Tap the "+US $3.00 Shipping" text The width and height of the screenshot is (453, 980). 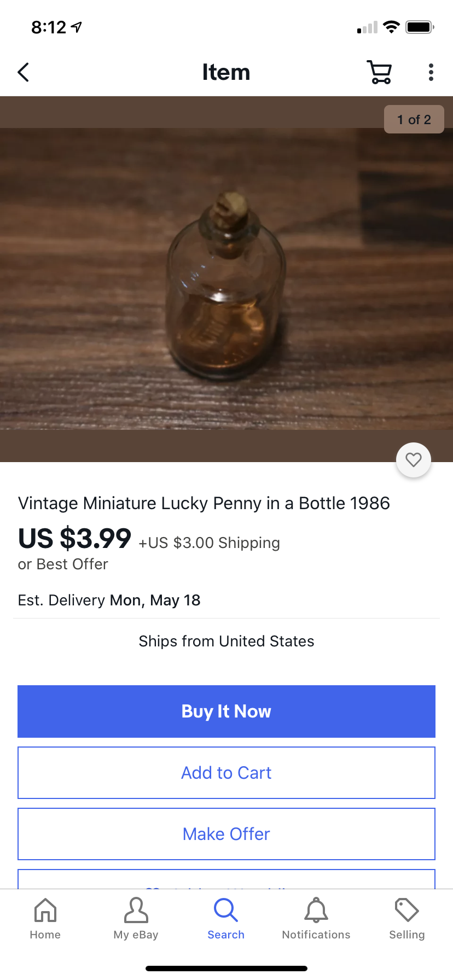click(209, 542)
